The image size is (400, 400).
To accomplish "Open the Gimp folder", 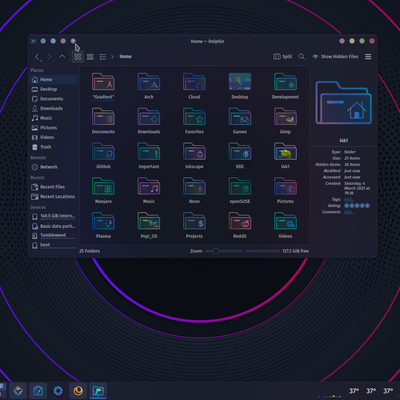I will [x=285, y=121].
